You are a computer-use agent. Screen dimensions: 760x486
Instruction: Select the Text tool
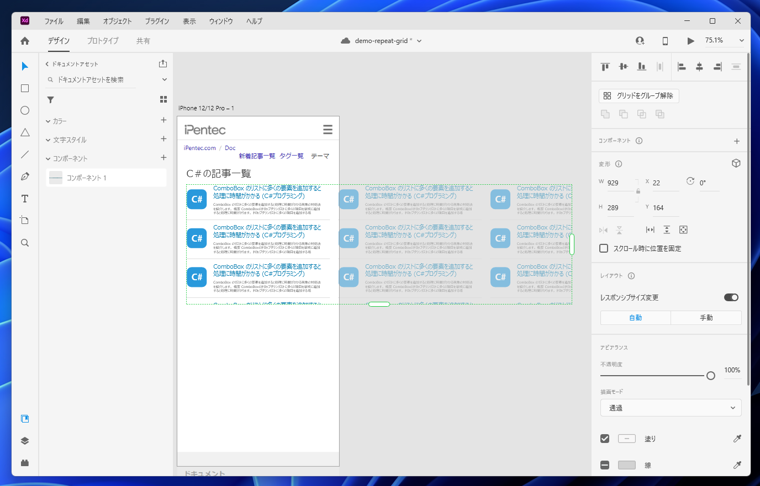pyautogui.click(x=25, y=199)
